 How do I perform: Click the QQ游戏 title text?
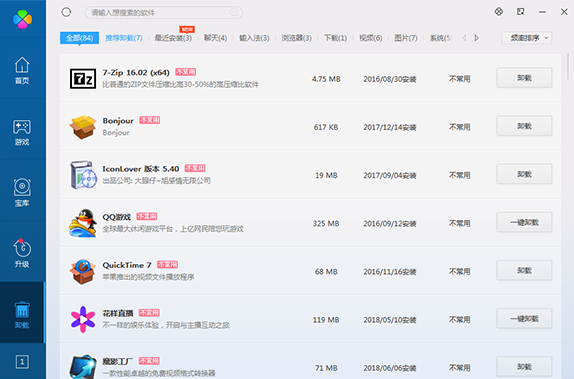tap(116, 217)
